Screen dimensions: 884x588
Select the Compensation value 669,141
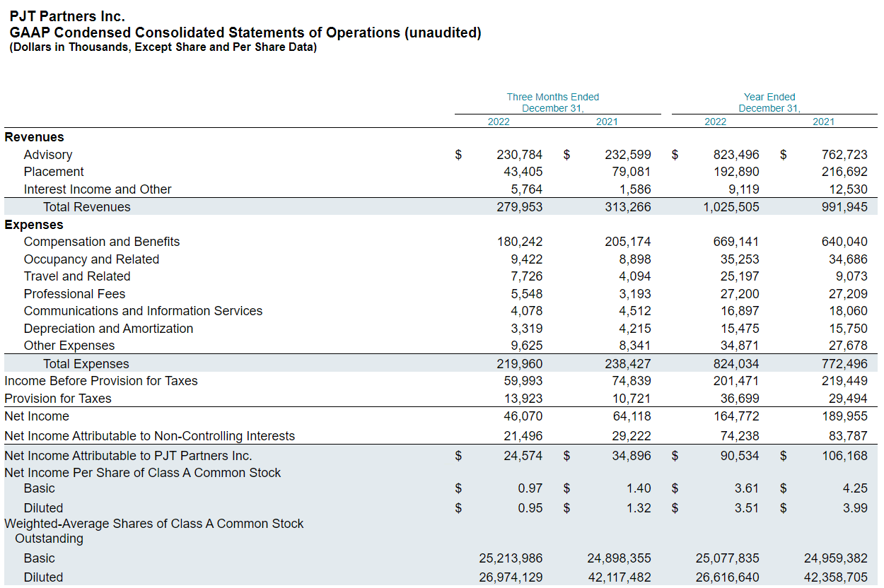[736, 242]
